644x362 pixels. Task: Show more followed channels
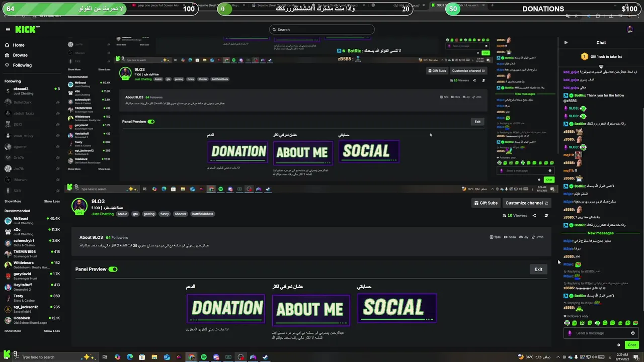pos(13,201)
